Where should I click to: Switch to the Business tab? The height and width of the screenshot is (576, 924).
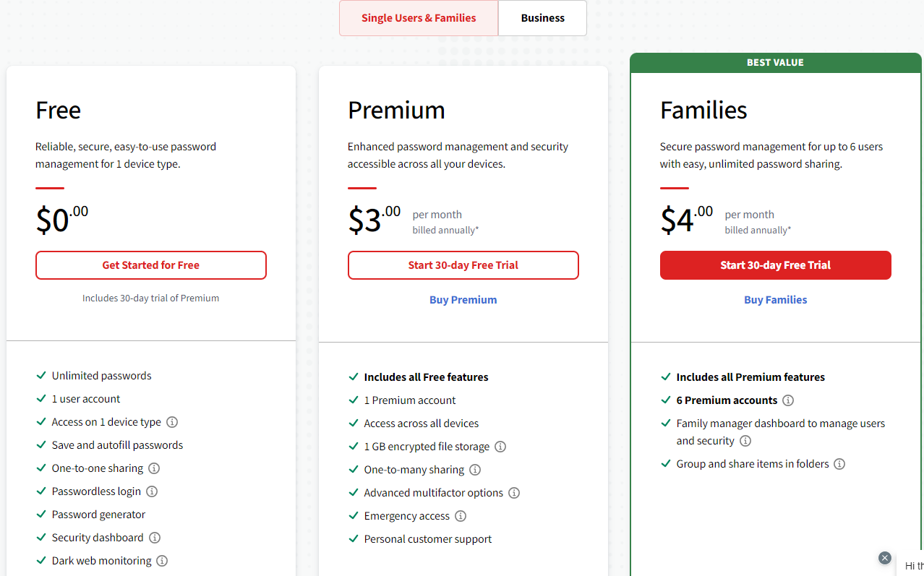click(542, 17)
